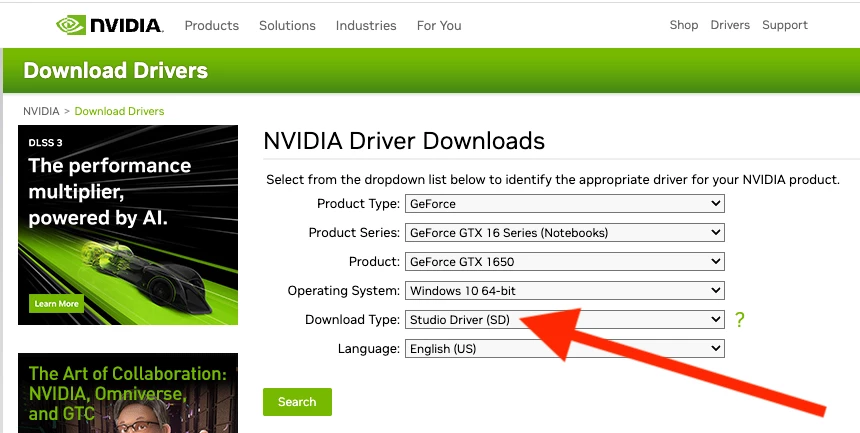
Task: Open the Products menu
Action: tap(212, 25)
